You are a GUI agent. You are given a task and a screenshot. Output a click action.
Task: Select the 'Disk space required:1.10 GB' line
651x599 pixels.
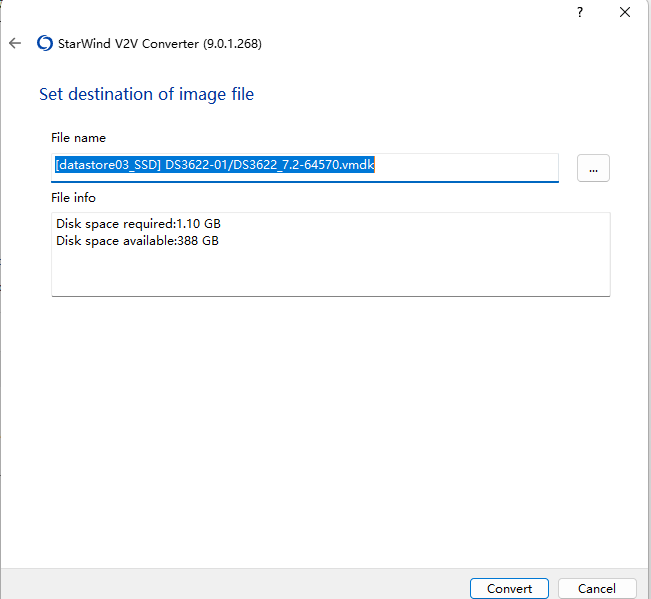tap(138, 224)
